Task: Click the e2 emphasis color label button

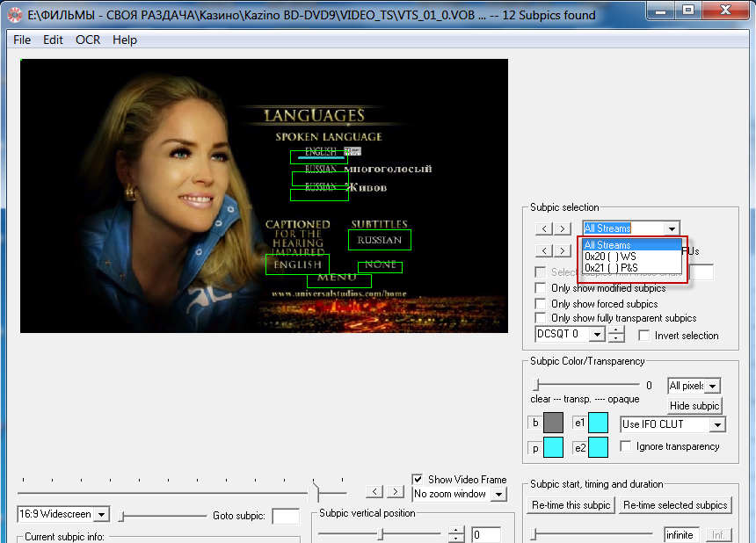Action: pos(579,448)
